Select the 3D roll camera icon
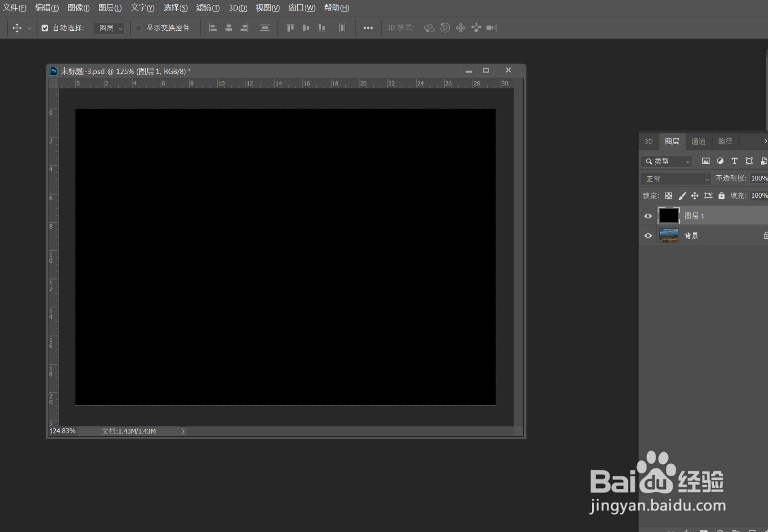Image resolution: width=768 pixels, height=532 pixels. pyautogui.click(x=445, y=28)
